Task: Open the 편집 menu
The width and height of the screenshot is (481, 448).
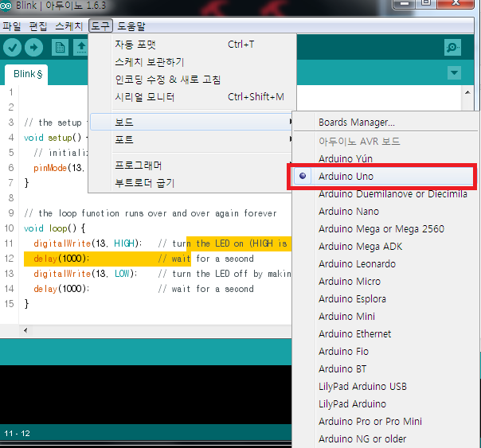Action: (38, 26)
